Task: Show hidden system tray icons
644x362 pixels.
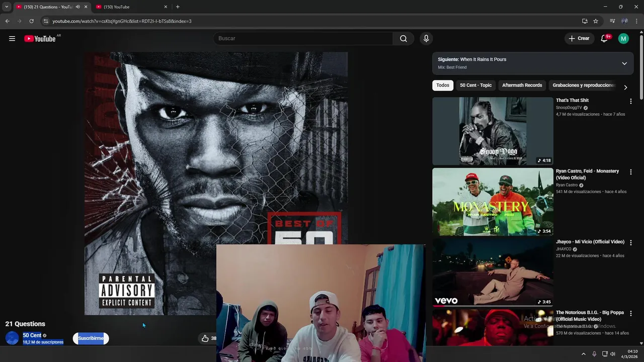Action: [584, 354]
